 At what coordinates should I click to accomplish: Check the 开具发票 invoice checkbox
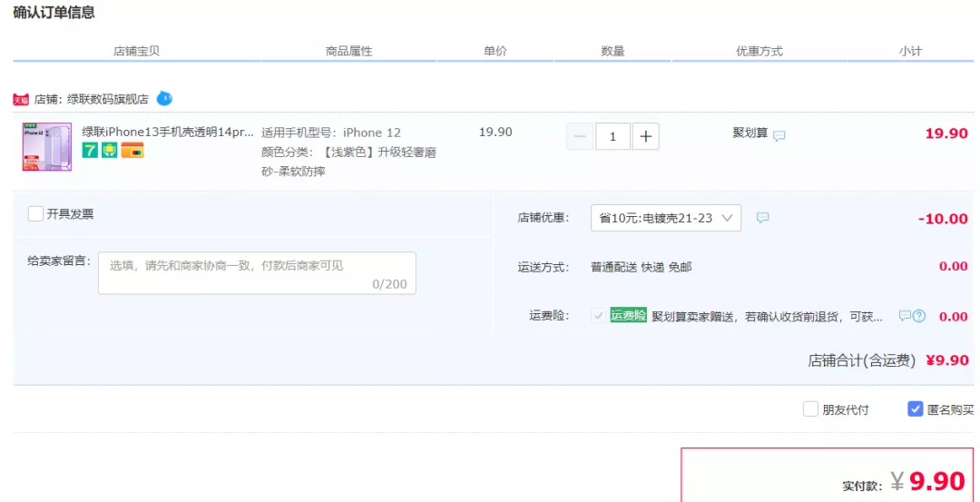[x=35, y=214]
